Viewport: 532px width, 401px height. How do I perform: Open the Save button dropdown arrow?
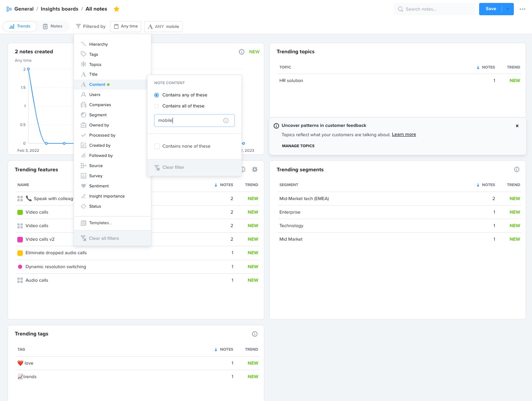507,8
